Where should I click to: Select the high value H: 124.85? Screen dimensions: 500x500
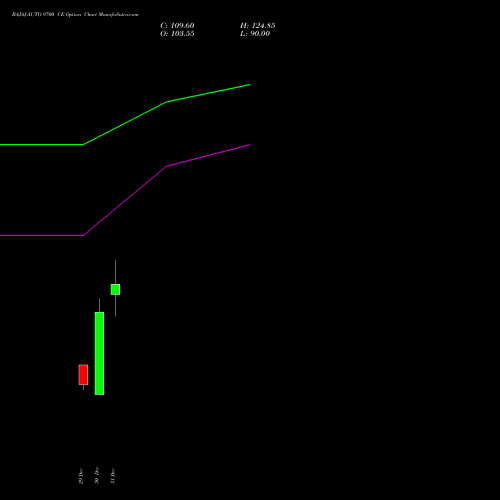tap(258, 26)
